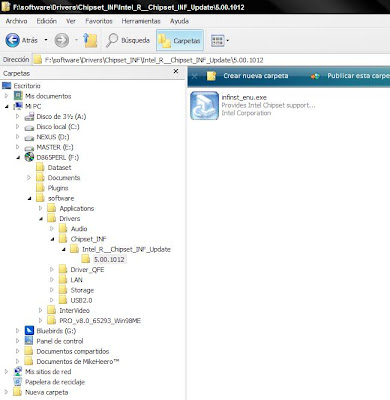Select the Applications folder icon

click(52, 208)
